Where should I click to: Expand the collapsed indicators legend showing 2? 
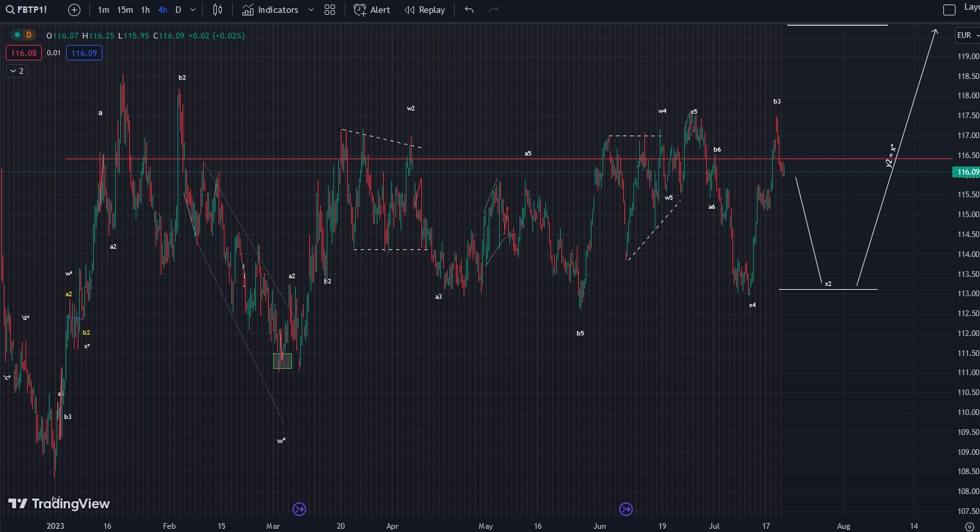click(17, 71)
